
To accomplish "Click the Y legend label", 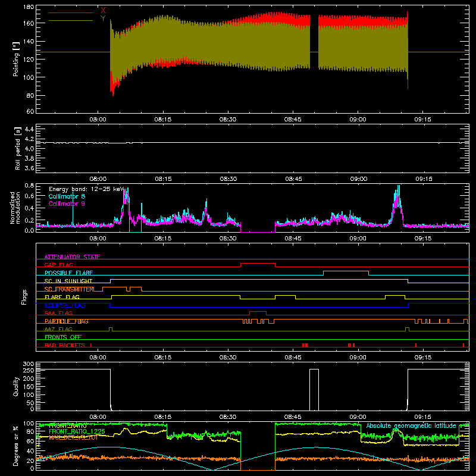I will pos(103,18).
